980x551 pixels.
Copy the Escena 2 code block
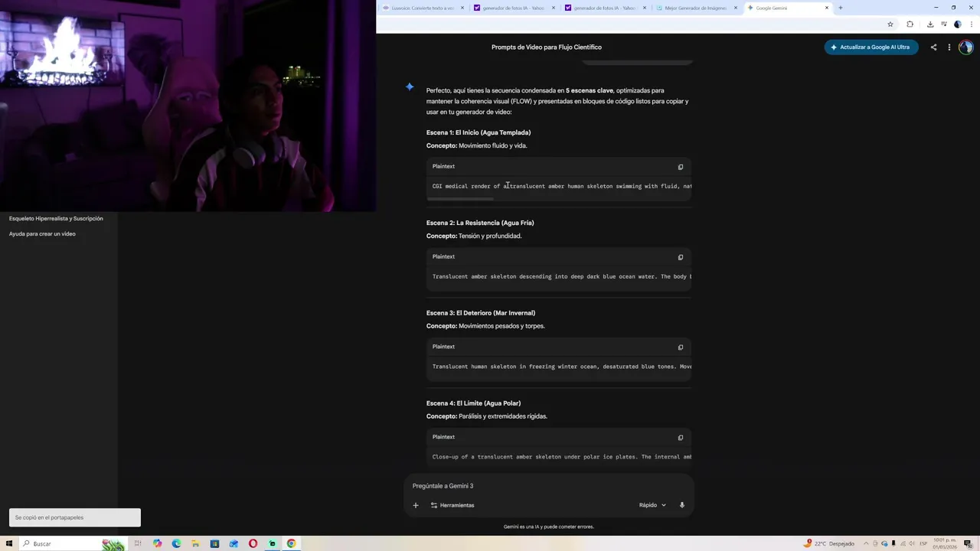pyautogui.click(x=680, y=257)
